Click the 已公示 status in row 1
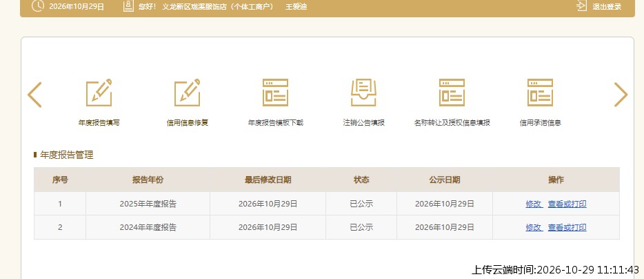This screenshot has width=644, height=279. click(361, 204)
